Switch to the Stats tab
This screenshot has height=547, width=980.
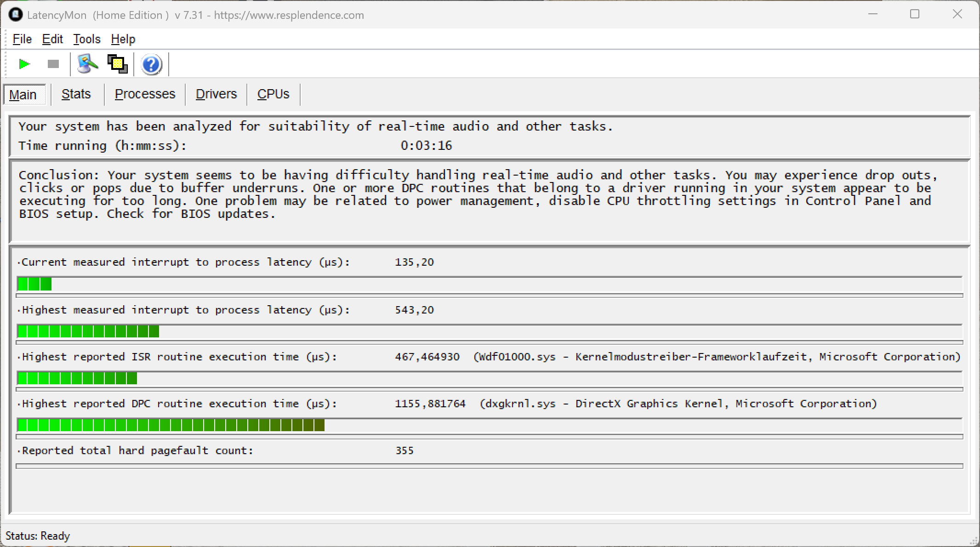click(76, 94)
